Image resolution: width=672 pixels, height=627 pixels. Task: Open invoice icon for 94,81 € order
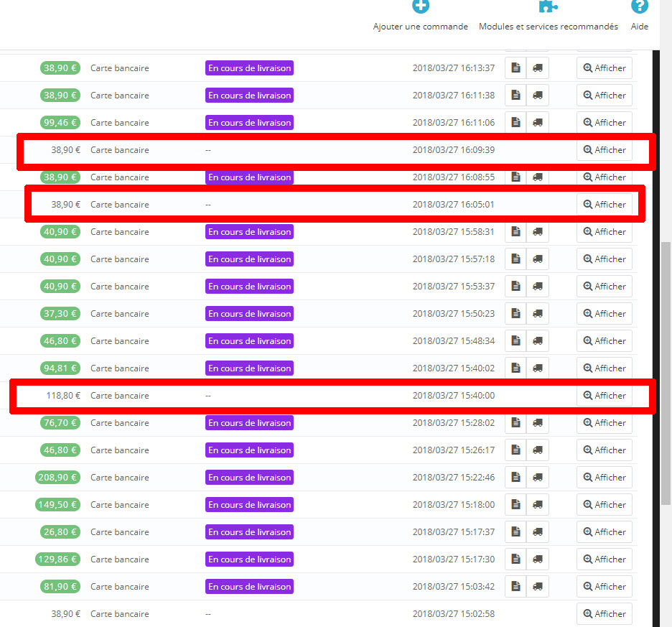pos(515,368)
